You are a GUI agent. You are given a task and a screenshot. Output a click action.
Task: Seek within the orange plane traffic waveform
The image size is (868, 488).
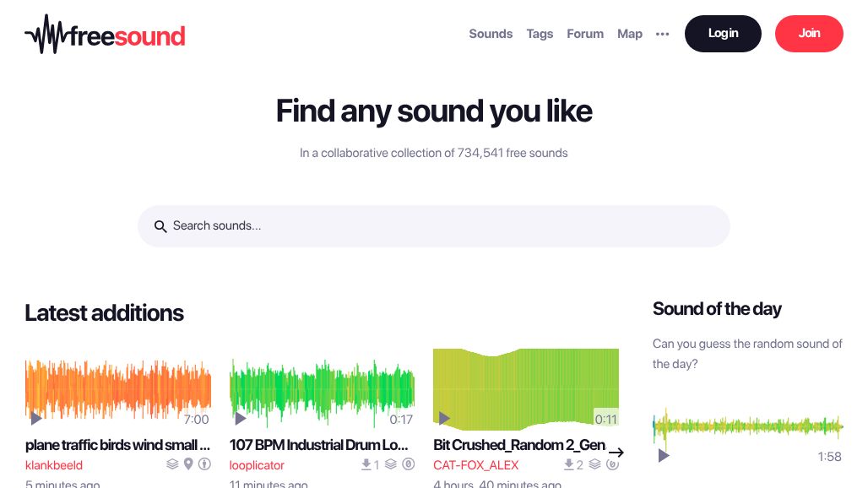pos(118,389)
